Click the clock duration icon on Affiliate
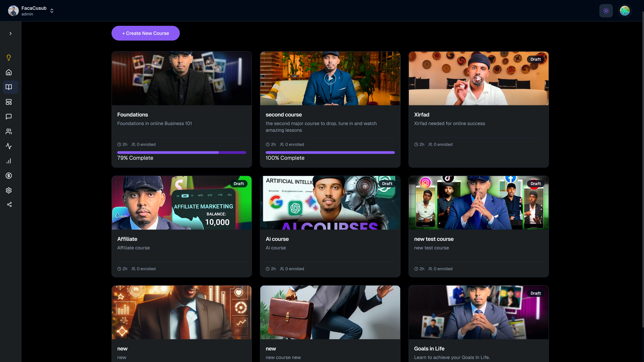Screen dimensions: 644x362 119,269
